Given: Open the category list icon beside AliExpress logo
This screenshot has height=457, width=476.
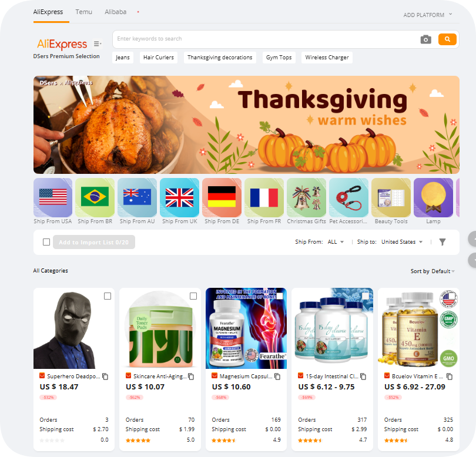Looking at the screenshot, I should pyautogui.click(x=97, y=44).
